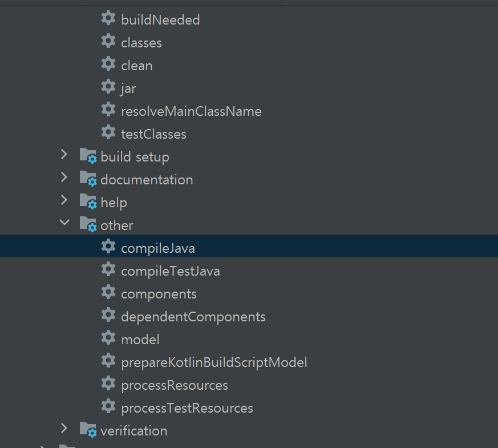498x448 pixels.
Task: Select the other group label
Action: (117, 225)
